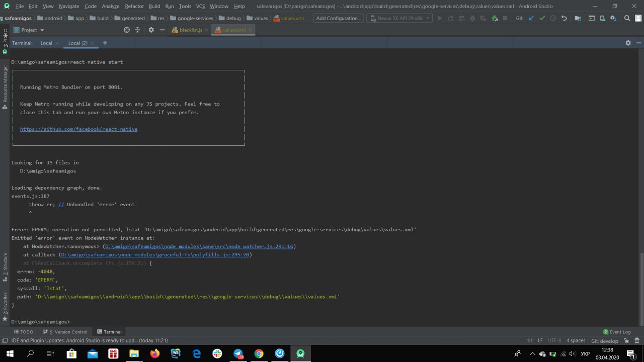
Task: Click the Git: develop branch selector
Action: 605,340
